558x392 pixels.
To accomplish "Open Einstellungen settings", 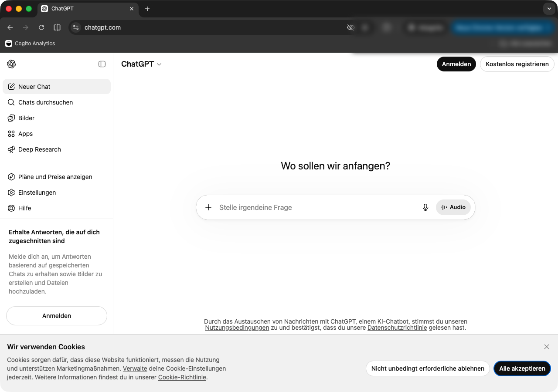I will (x=57, y=193).
